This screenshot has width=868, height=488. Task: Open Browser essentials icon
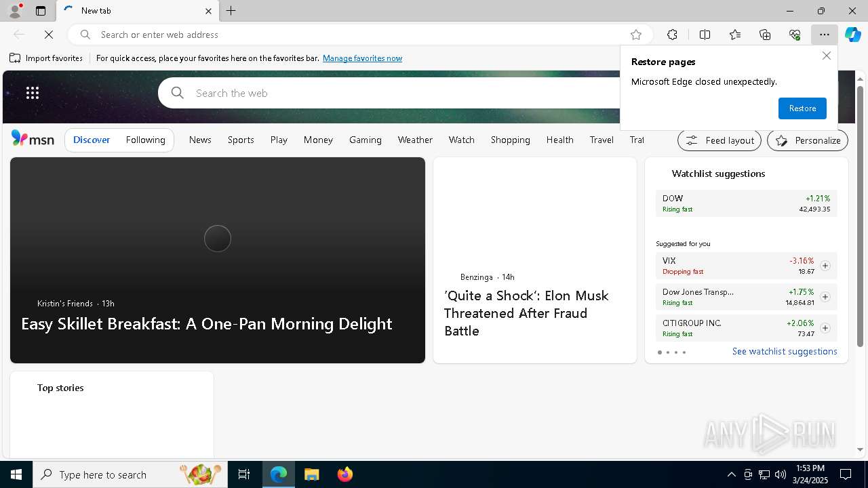(795, 35)
